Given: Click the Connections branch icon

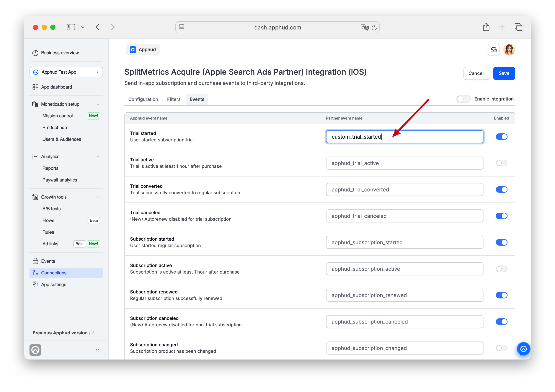Looking at the screenshot, I should [x=35, y=273].
